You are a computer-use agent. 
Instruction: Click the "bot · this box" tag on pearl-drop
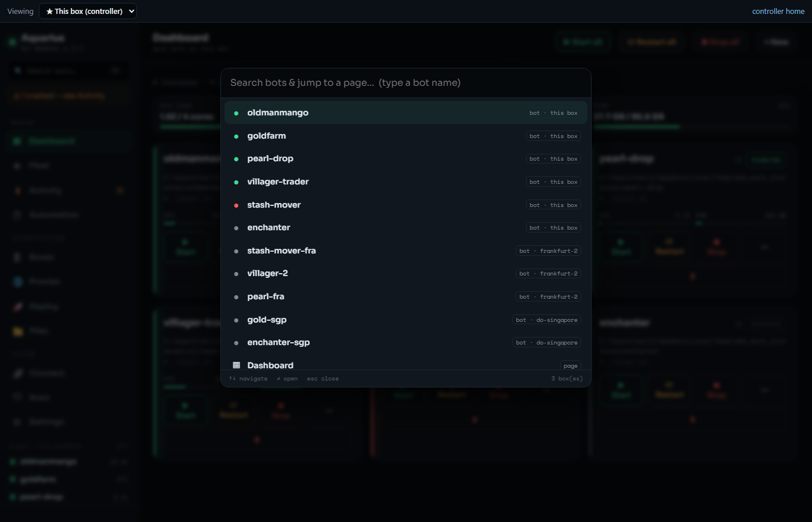(553, 159)
